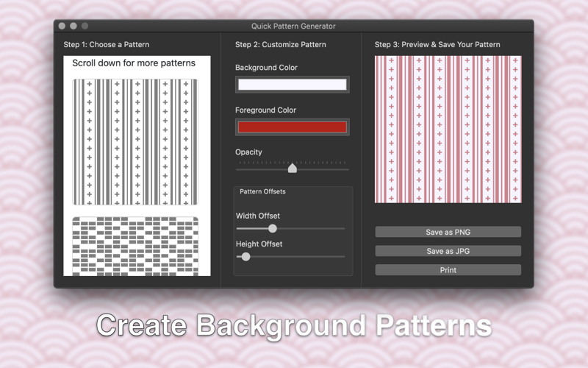The width and height of the screenshot is (588, 368).
Task: Print the generated pattern
Action: click(x=448, y=269)
